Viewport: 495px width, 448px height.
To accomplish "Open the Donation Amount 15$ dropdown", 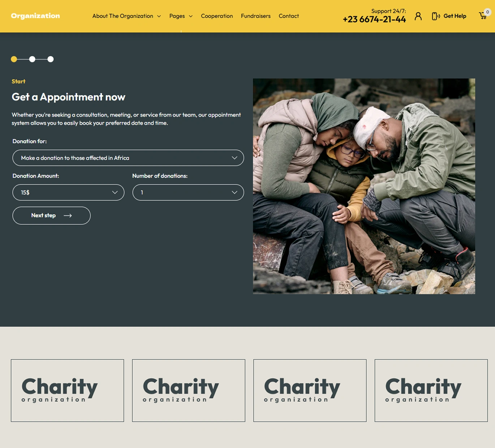I will click(x=68, y=193).
